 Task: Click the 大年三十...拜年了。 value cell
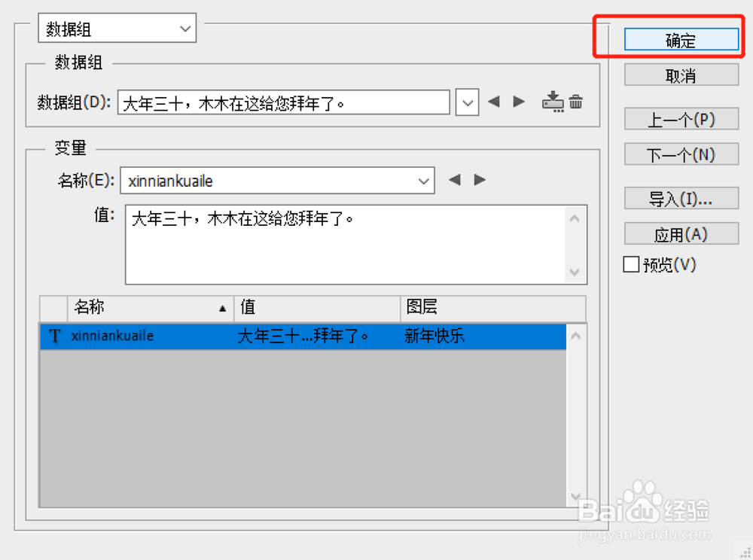tap(303, 336)
